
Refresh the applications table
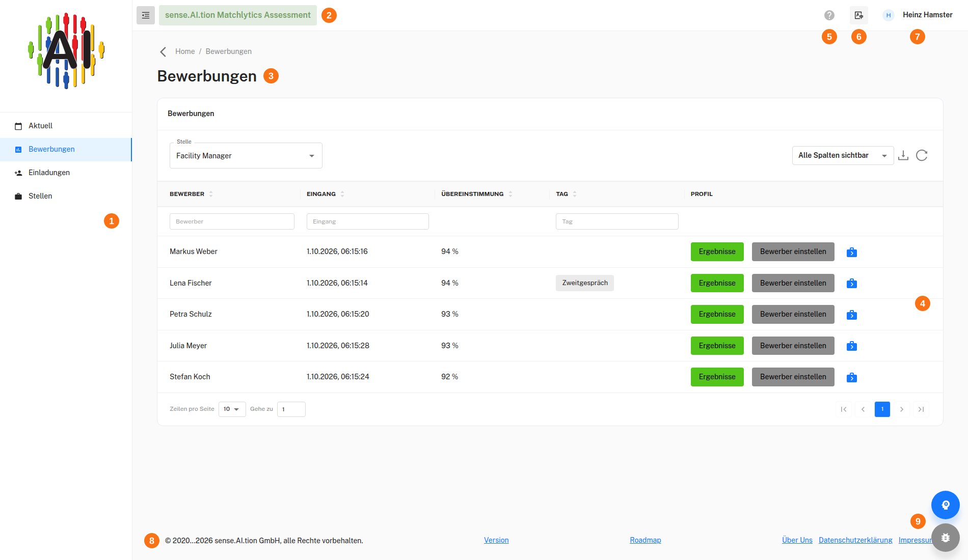pos(922,155)
